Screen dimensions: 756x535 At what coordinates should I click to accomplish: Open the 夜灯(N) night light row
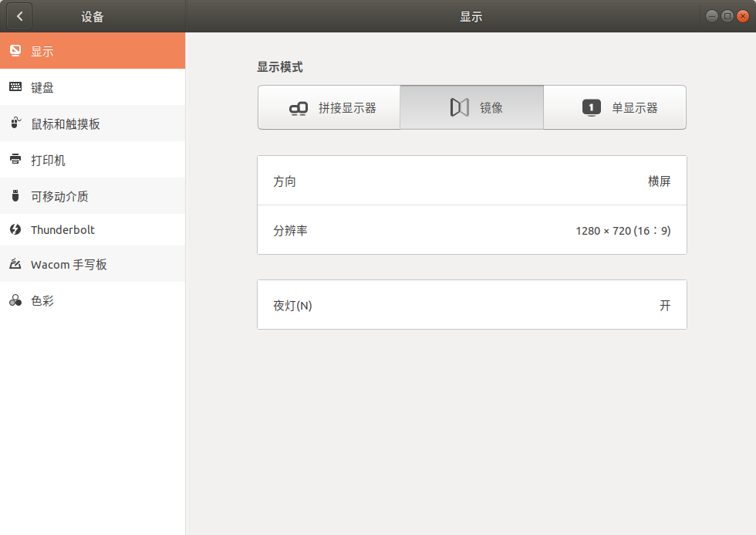coord(472,305)
